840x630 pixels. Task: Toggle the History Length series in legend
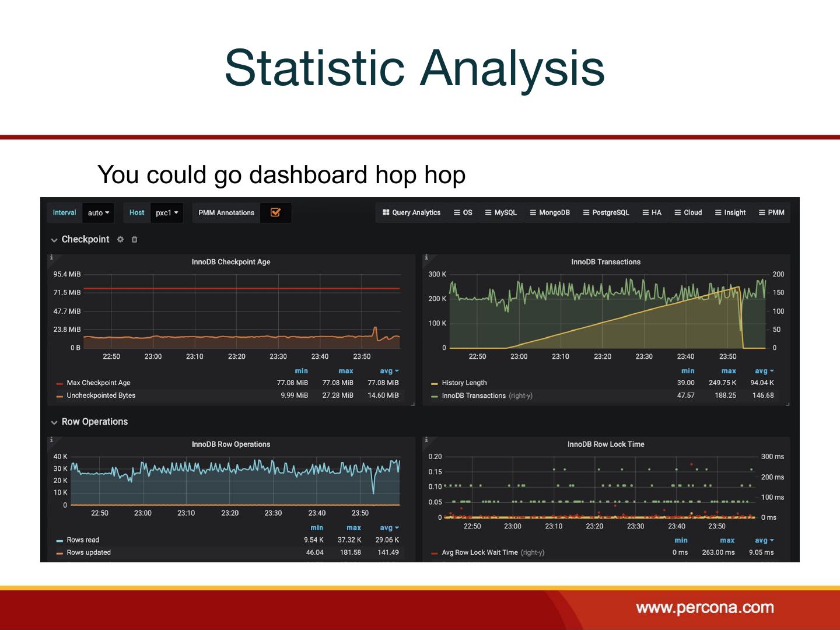coord(464,383)
